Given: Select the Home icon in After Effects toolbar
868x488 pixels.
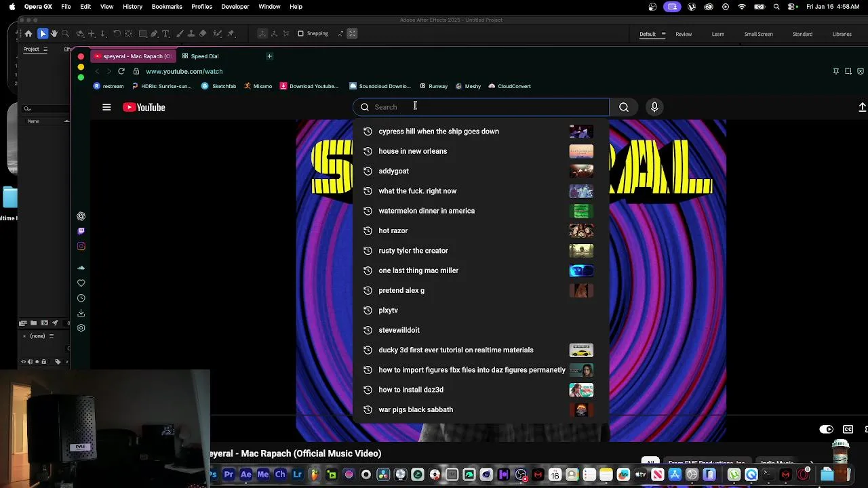Looking at the screenshot, I should click(x=28, y=33).
